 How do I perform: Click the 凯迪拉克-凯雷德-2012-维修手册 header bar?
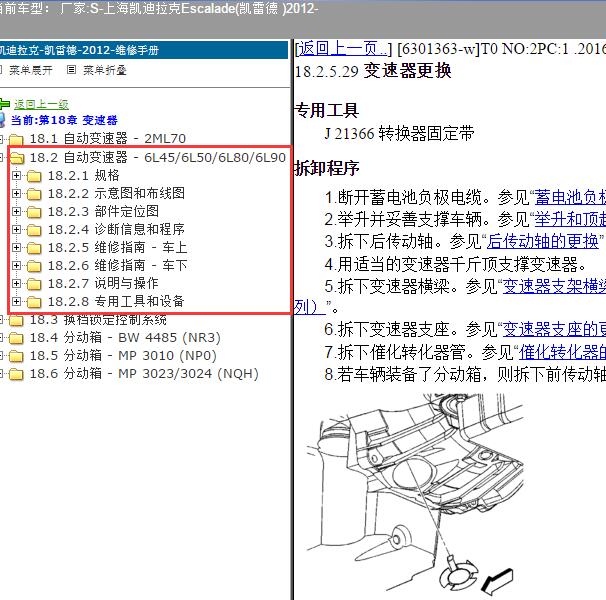tap(144, 50)
